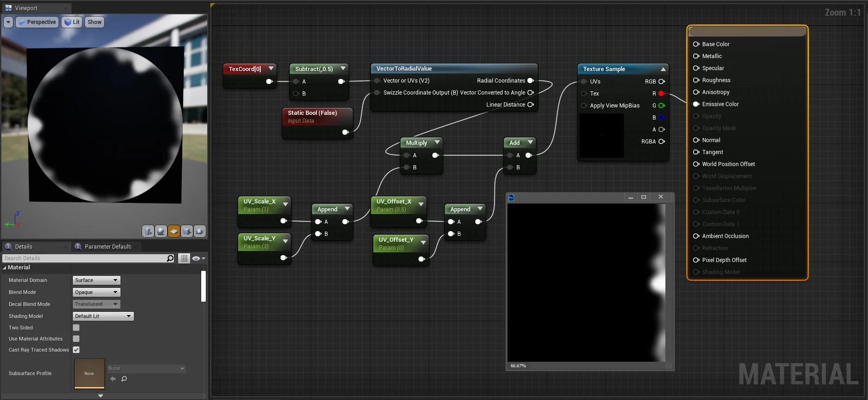Click Photoshop icon in floating preview window

[511, 197]
